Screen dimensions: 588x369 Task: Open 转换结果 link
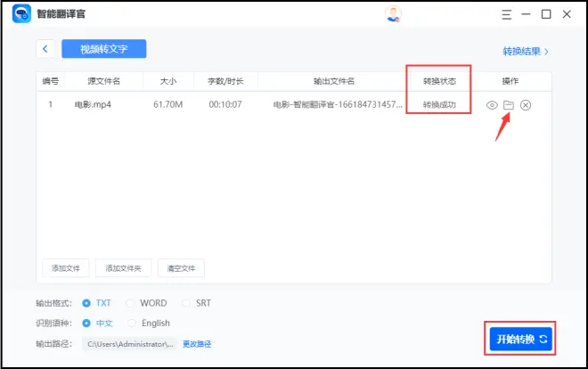(x=526, y=52)
